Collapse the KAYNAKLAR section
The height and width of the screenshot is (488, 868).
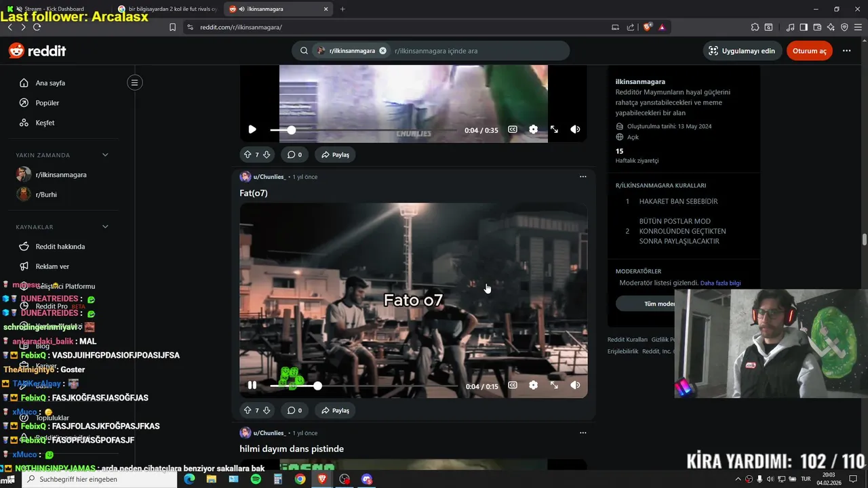pos(105,227)
